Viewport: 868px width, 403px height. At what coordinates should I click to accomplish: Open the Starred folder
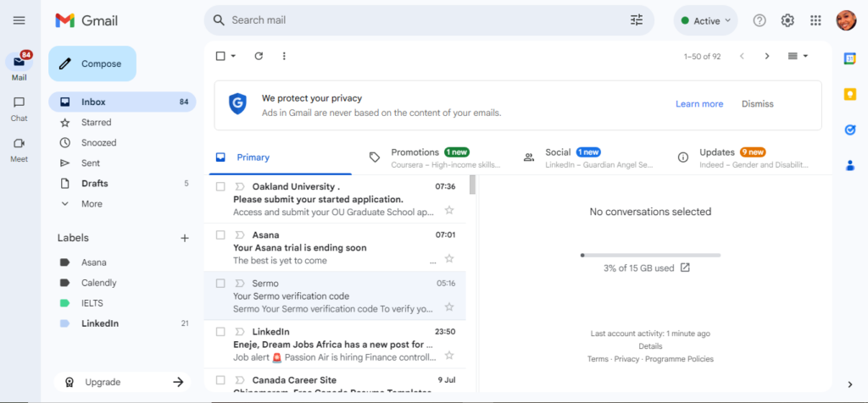pos(122,122)
